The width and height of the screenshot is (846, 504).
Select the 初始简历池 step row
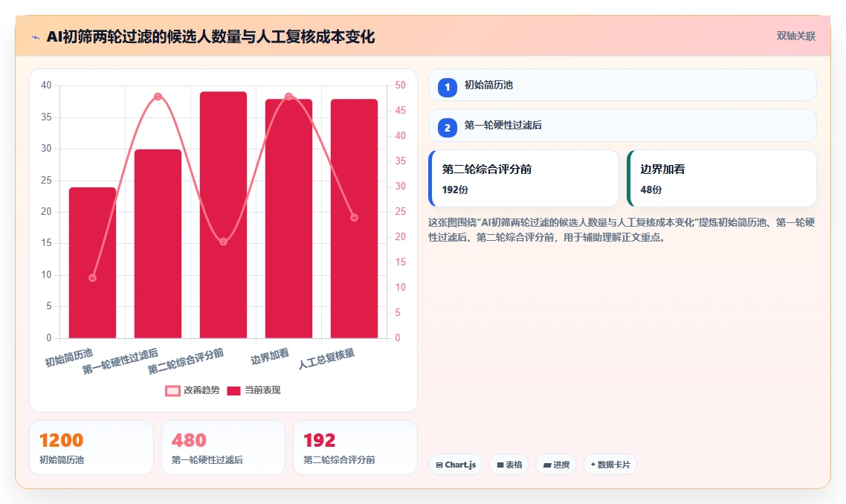coord(622,85)
